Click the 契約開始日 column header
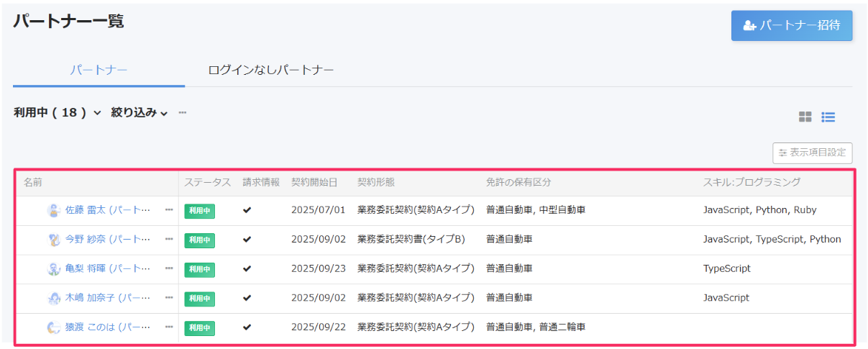 (x=314, y=182)
